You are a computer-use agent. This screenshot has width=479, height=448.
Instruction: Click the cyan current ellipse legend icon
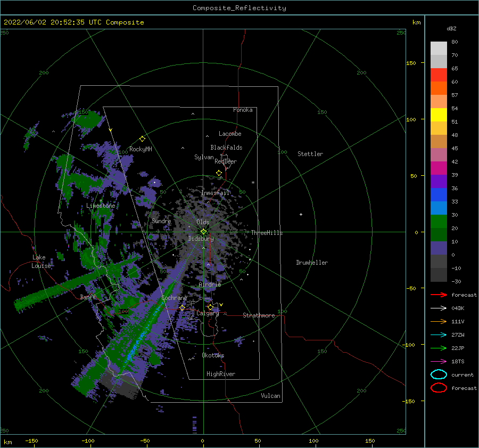coord(439,374)
